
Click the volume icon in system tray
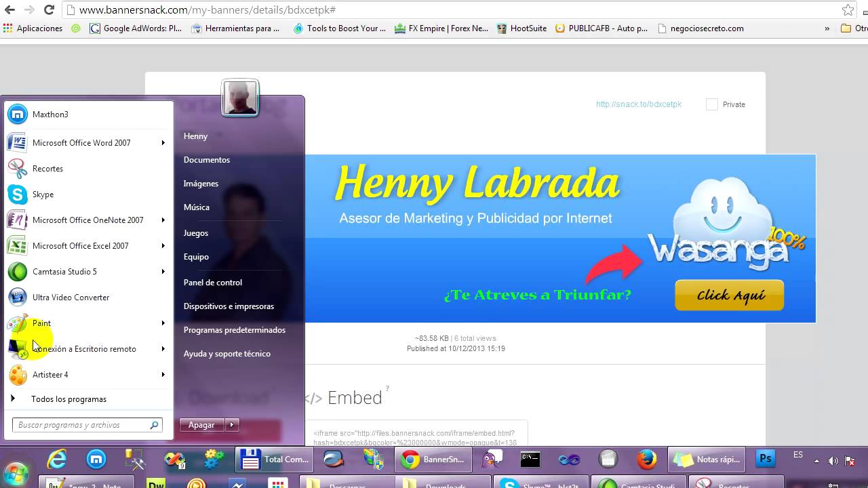[833, 461]
